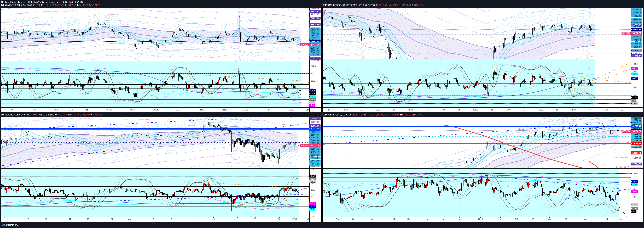Click the TradingView wordmark beside the logo
Image resolution: width=644 pixels, height=228 pixels.
(12, 225)
